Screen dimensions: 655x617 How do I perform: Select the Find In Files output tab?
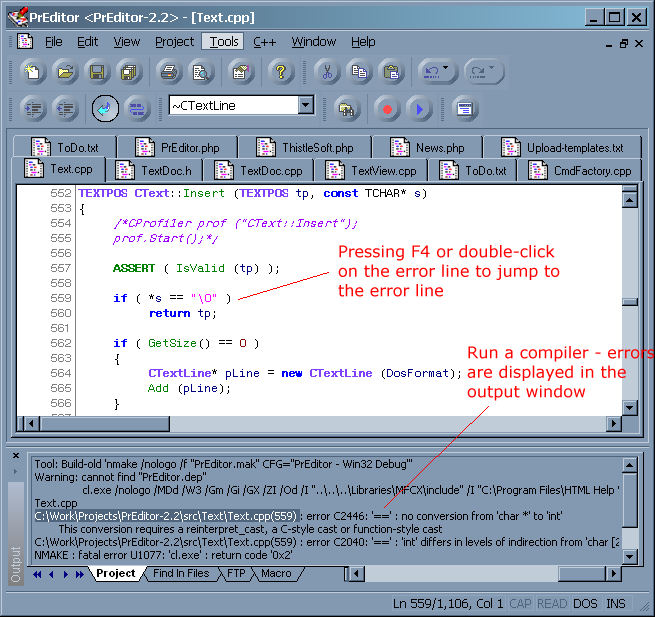(181, 573)
